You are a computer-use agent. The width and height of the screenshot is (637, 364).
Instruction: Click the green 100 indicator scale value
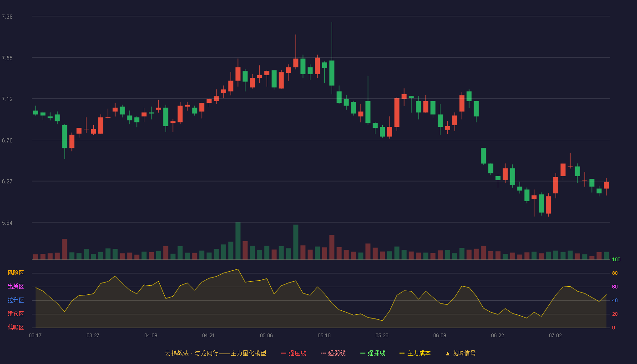[616, 259]
